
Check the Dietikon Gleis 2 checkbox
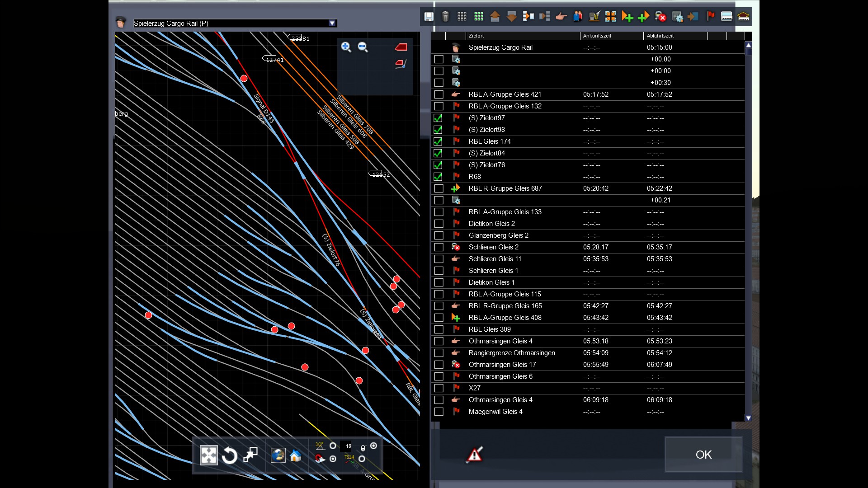click(438, 224)
